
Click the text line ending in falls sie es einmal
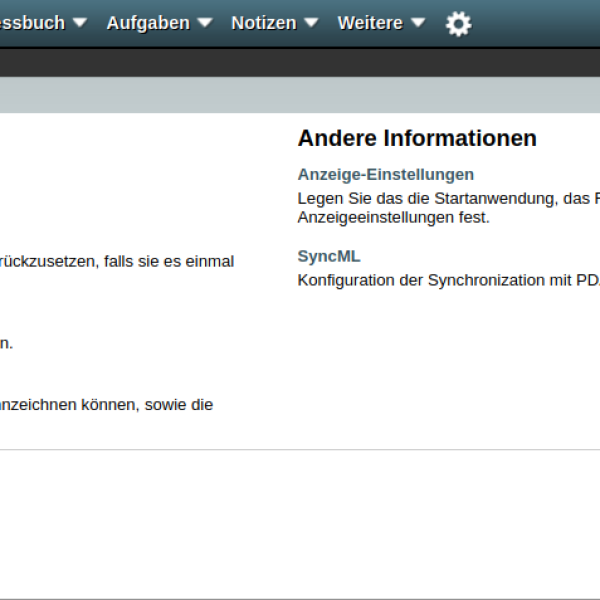tap(117, 261)
